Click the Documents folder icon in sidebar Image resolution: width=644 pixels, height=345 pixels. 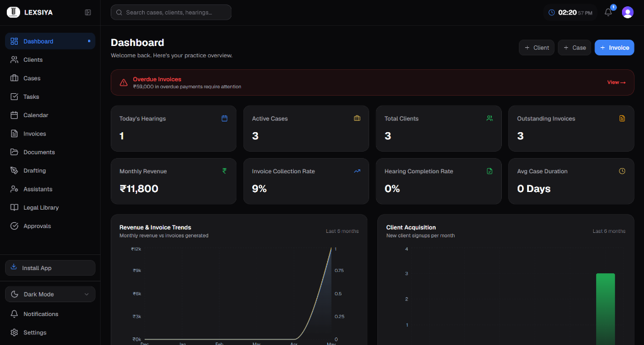(14, 152)
